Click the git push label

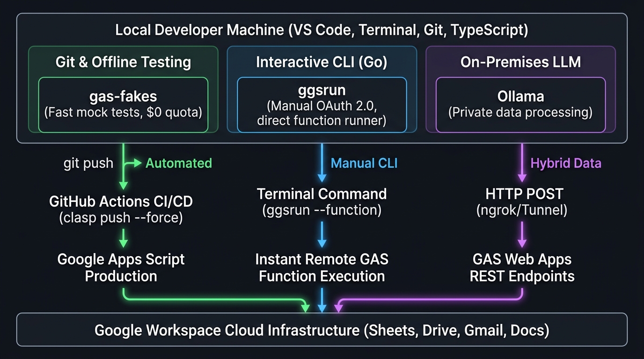pyautogui.click(x=88, y=163)
